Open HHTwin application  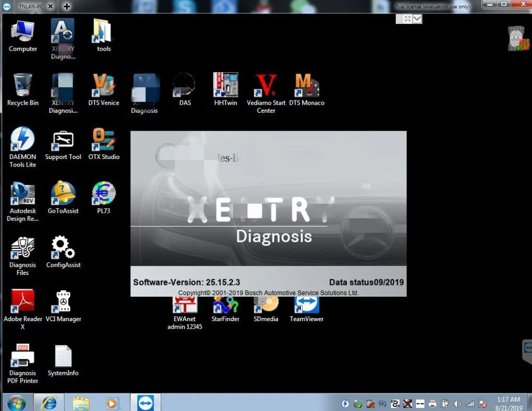226,90
